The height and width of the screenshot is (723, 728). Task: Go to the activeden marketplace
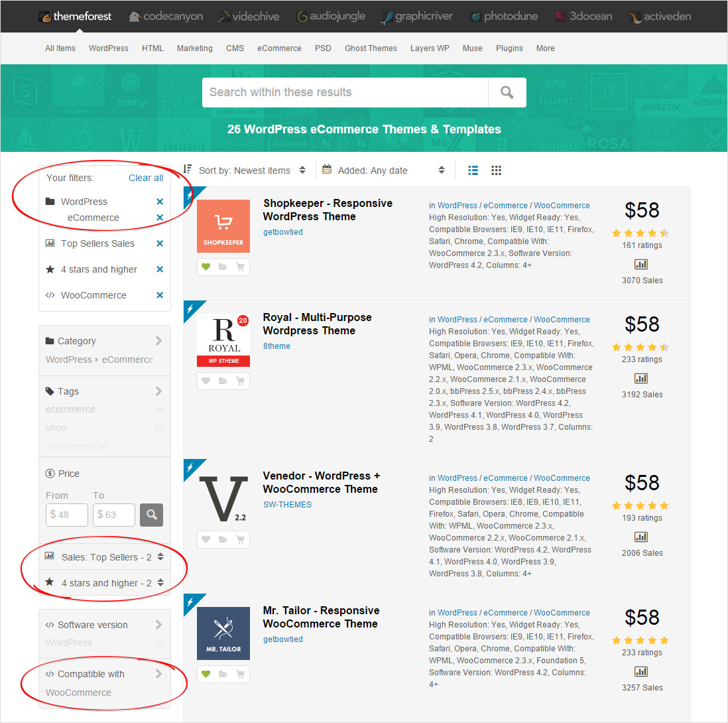660,17
